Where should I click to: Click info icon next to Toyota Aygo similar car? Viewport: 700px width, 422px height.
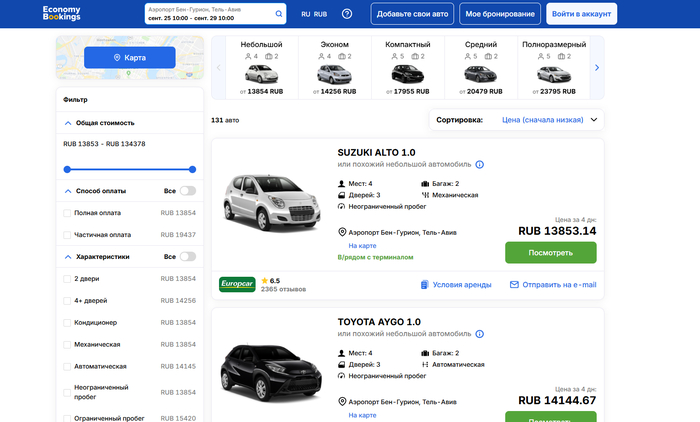480,334
